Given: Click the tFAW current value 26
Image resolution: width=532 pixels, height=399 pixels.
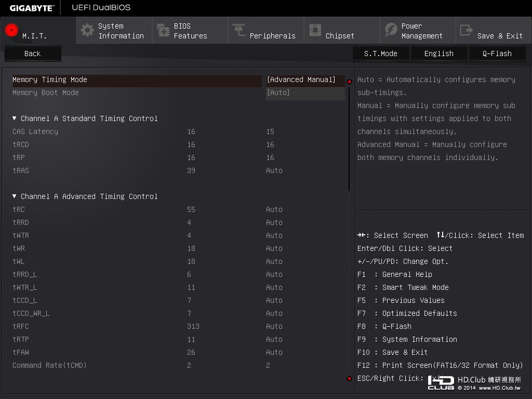Looking at the screenshot, I should click(191, 352).
